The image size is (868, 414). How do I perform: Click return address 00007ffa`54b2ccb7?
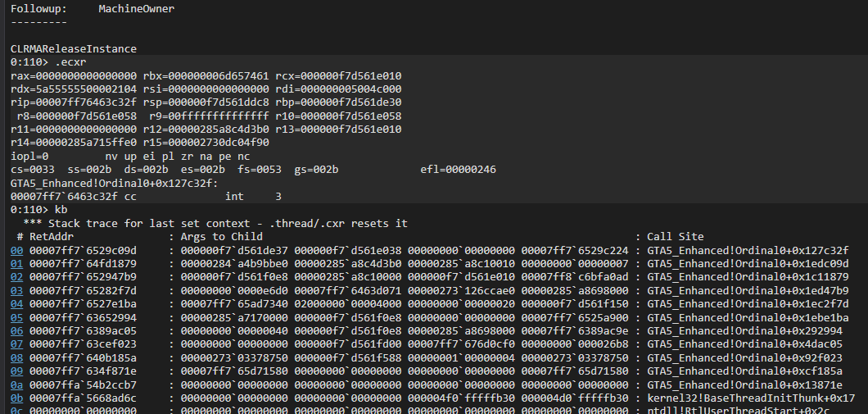(x=83, y=385)
